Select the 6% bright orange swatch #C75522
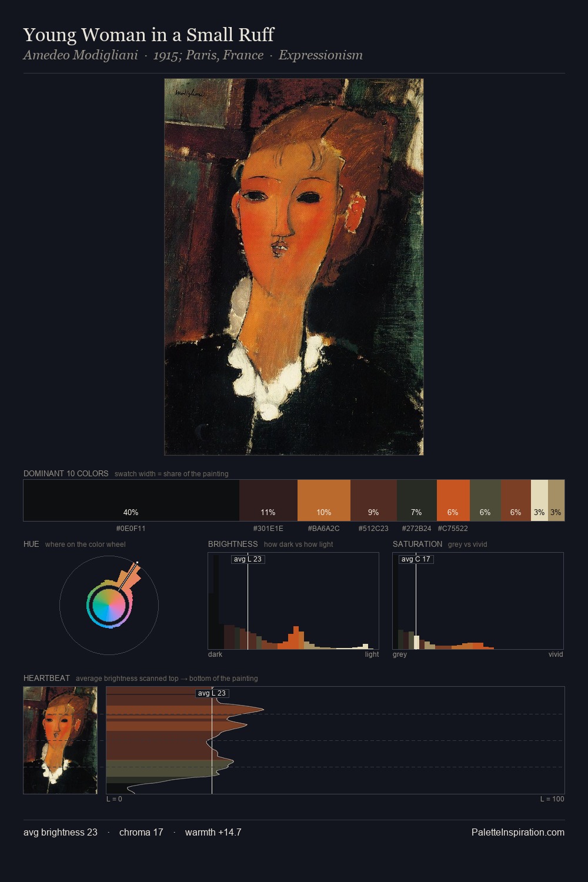Screen dimensions: 588x882 point(453,500)
